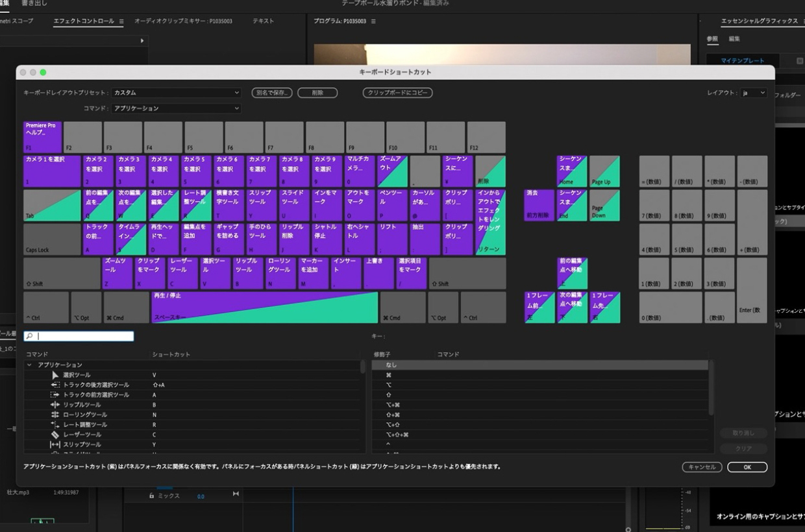Image resolution: width=805 pixels, height=532 pixels.
Task: Click the スリップツール icon in command list
Action: 55,444
